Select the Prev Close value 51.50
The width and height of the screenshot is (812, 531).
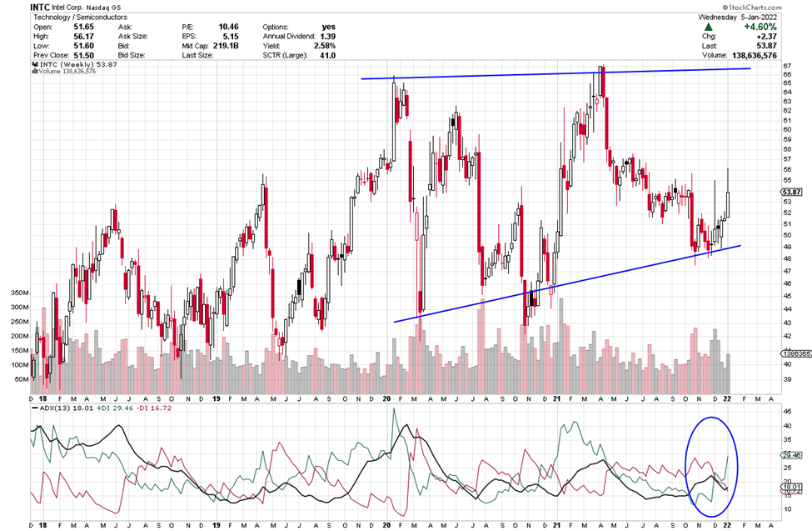pyautogui.click(x=83, y=55)
